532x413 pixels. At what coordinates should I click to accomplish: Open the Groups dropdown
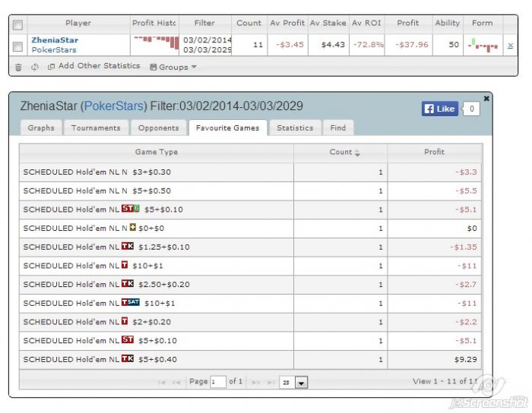point(173,67)
